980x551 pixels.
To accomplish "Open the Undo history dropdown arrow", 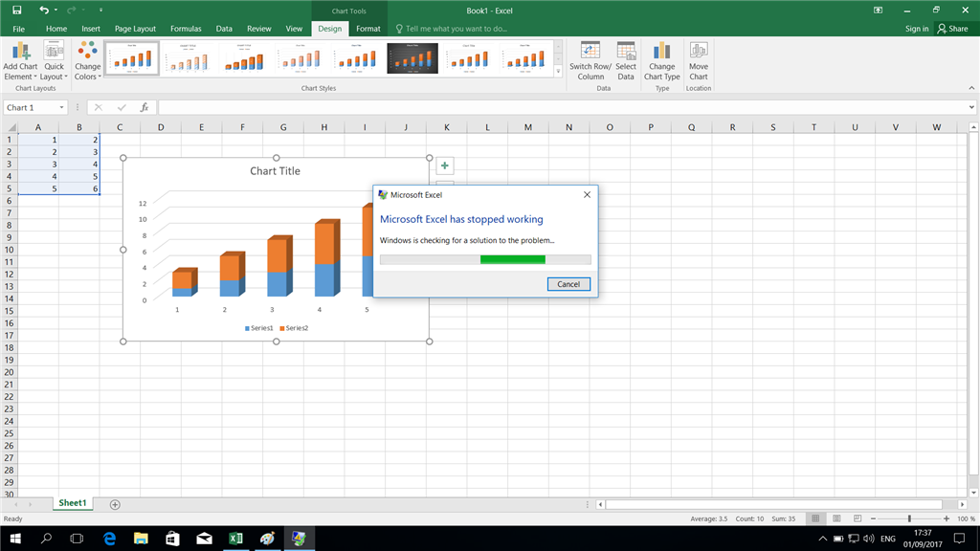I will 56,10.
